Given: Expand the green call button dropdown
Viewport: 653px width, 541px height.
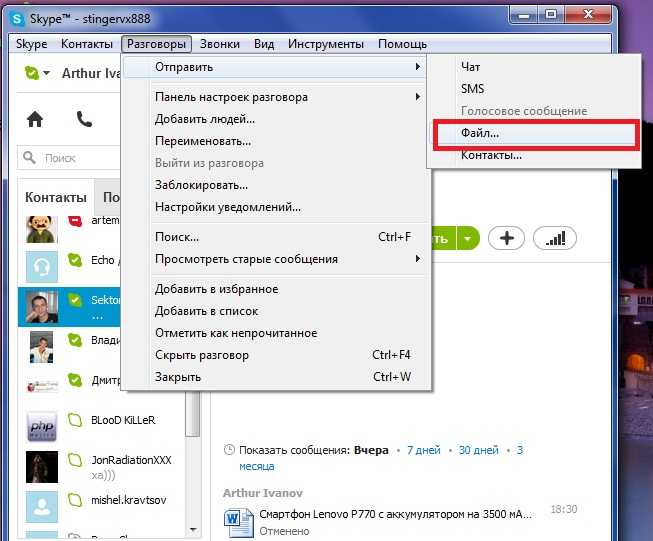Looking at the screenshot, I should (468, 239).
